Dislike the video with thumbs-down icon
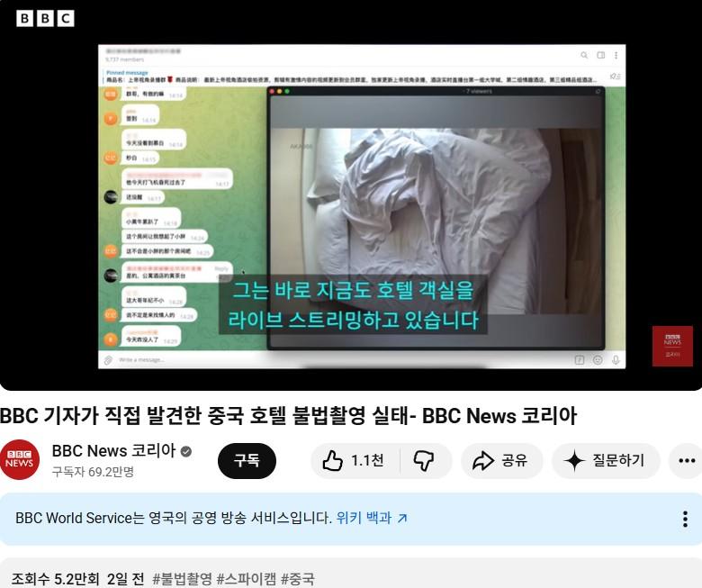702x588 pixels. coord(424,461)
